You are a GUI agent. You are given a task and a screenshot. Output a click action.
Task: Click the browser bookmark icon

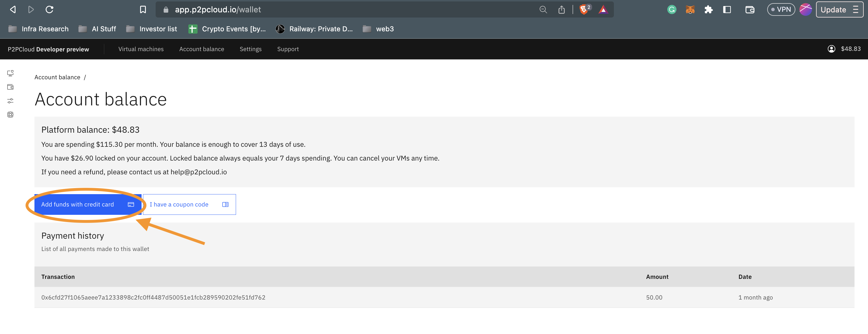point(143,9)
